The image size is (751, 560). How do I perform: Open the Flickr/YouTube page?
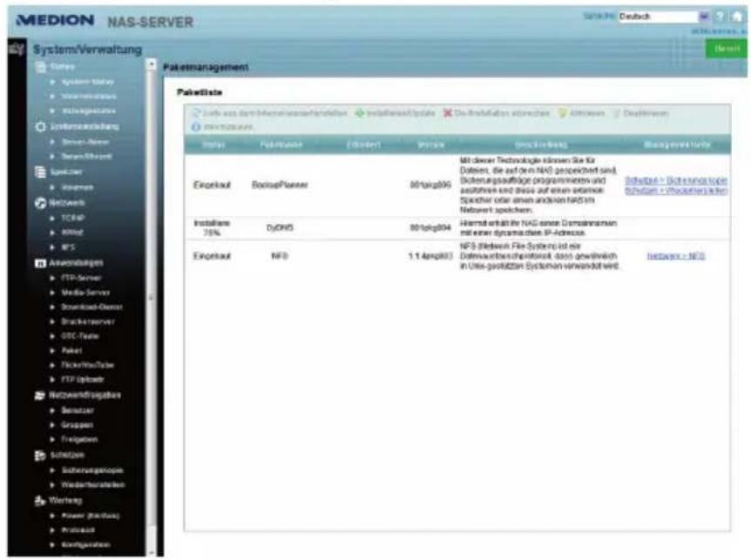[x=87, y=365]
